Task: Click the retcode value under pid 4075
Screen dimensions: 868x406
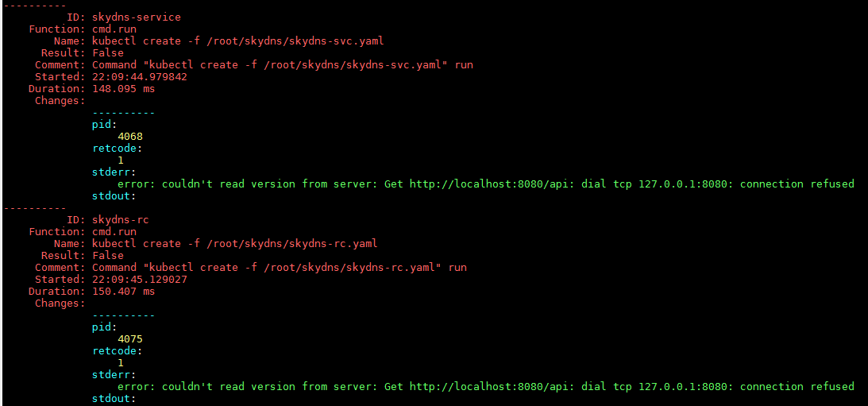Action: [x=121, y=362]
